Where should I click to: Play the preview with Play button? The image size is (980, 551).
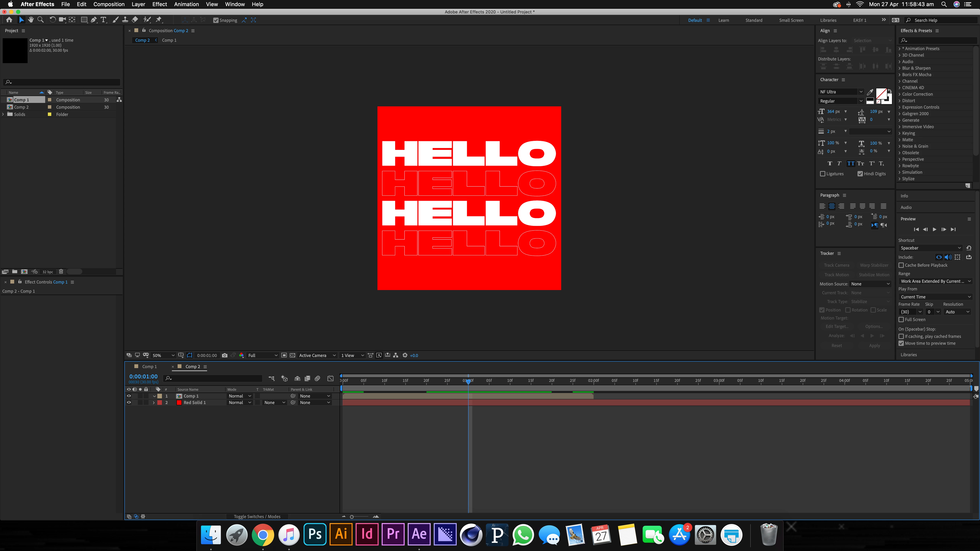tap(934, 229)
